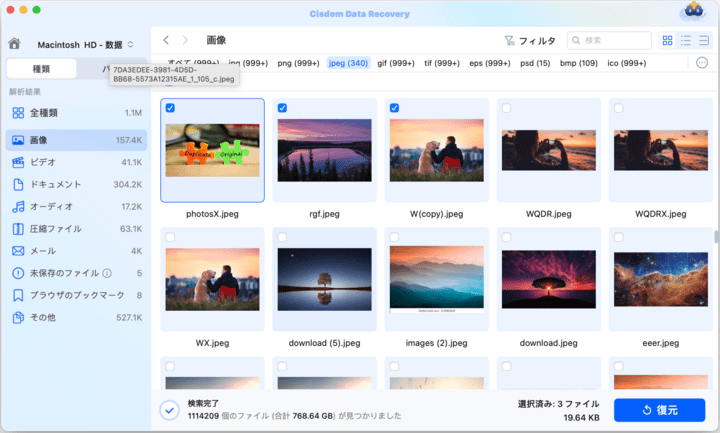Open the 圧縮ファイル category

(76, 229)
